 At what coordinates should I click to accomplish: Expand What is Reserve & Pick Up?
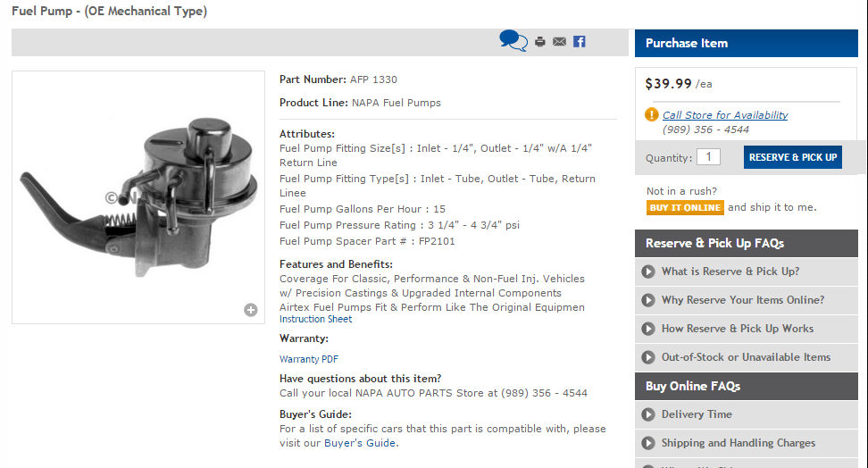(747, 272)
